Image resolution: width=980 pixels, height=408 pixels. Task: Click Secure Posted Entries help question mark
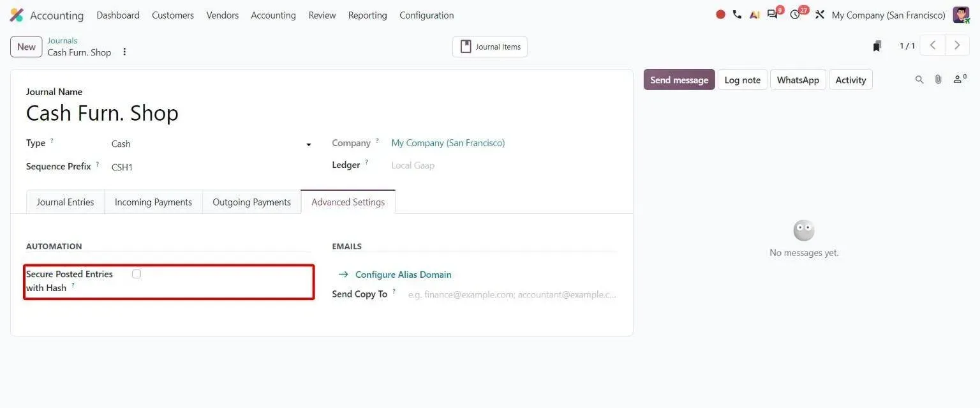73,285
